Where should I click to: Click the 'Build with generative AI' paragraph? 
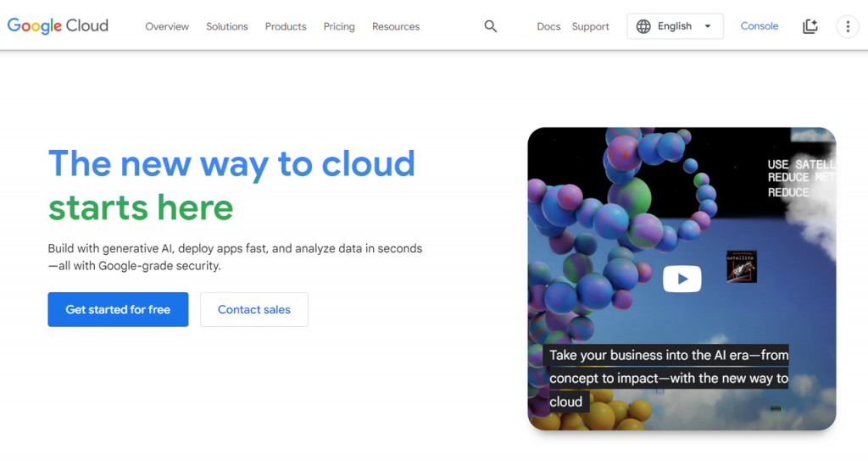235,257
